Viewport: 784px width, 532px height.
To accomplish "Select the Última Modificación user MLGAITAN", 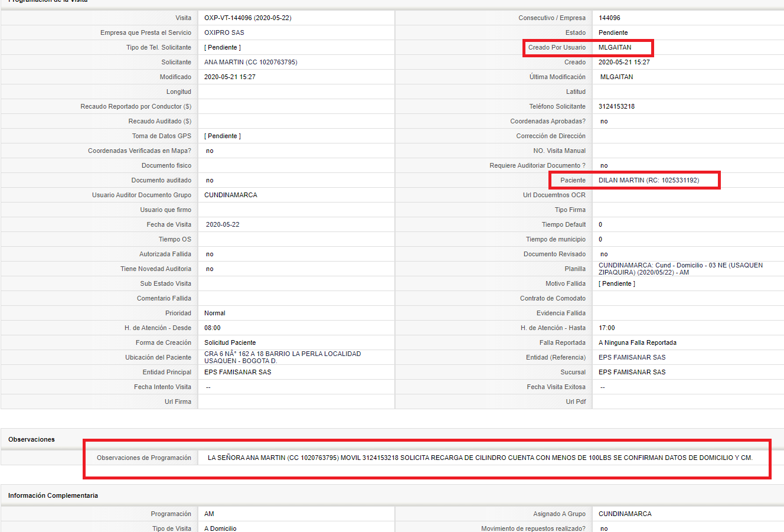I will point(617,77).
